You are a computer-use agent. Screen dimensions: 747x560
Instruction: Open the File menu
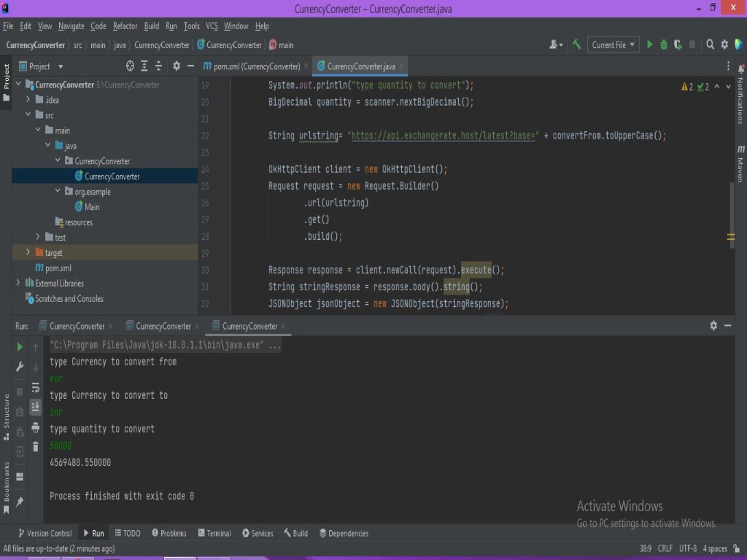coord(8,26)
